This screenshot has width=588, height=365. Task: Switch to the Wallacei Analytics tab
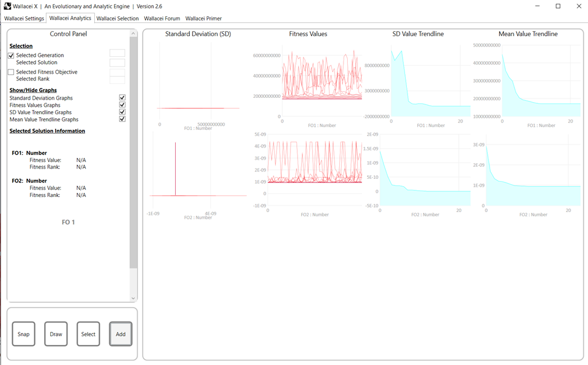point(70,18)
